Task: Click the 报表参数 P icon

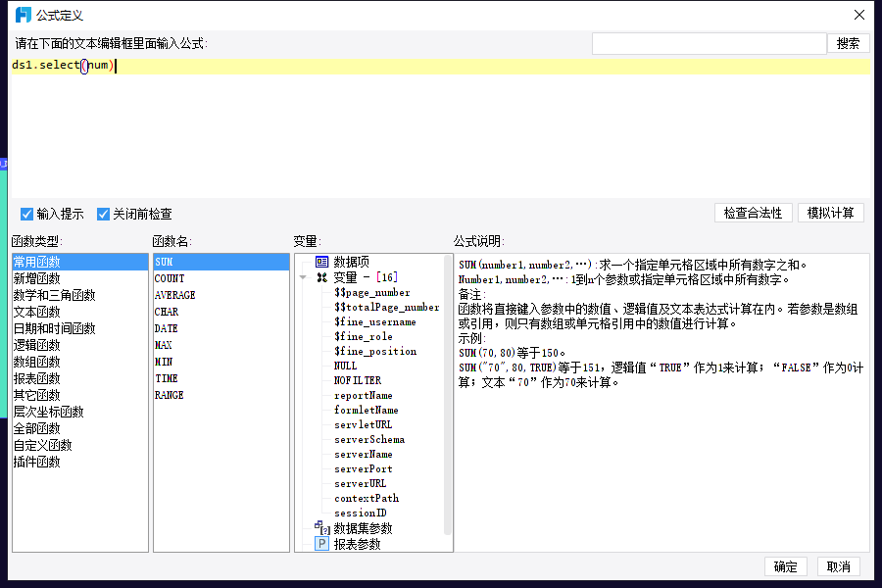Action: click(321, 544)
